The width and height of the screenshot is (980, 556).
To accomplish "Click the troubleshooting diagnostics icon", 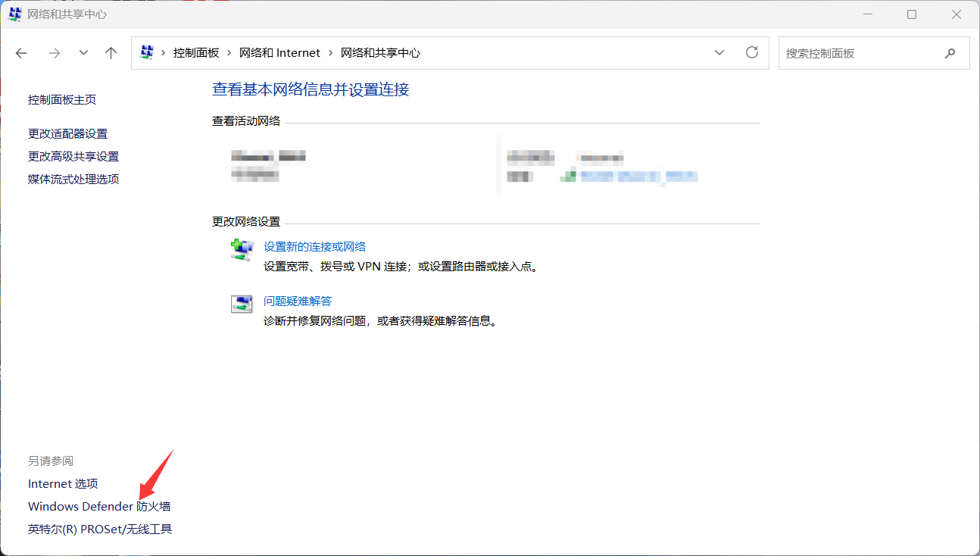I will pyautogui.click(x=241, y=303).
